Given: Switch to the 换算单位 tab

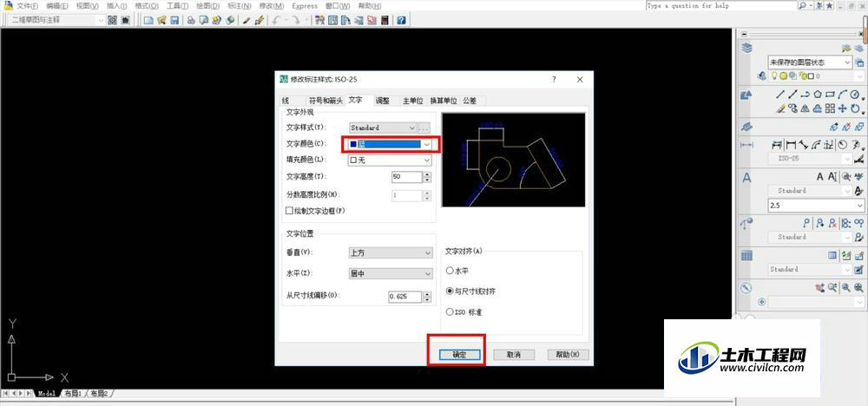Looking at the screenshot, I should click(444, 101).
